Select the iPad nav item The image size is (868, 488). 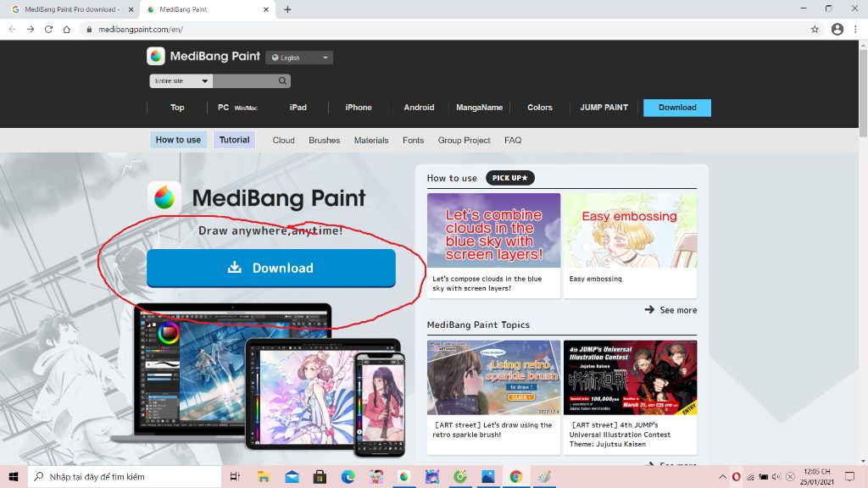298,108
